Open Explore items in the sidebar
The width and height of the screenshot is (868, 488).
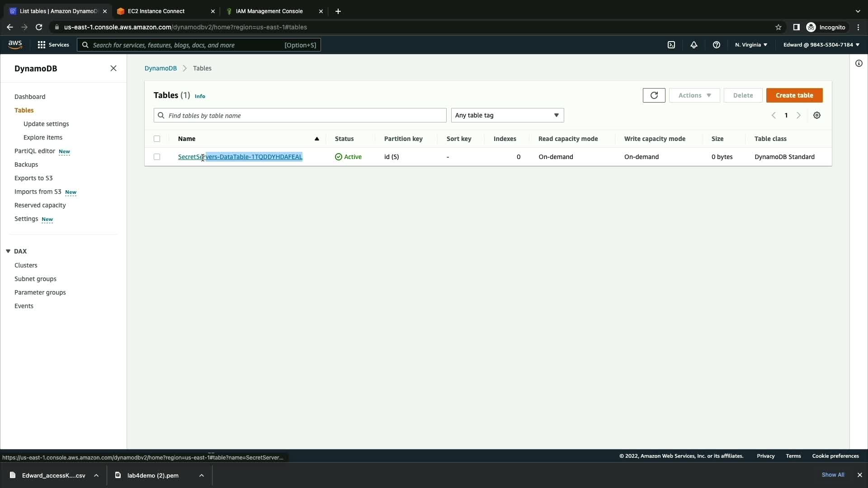pyautogui.click(x=43, y=137)
